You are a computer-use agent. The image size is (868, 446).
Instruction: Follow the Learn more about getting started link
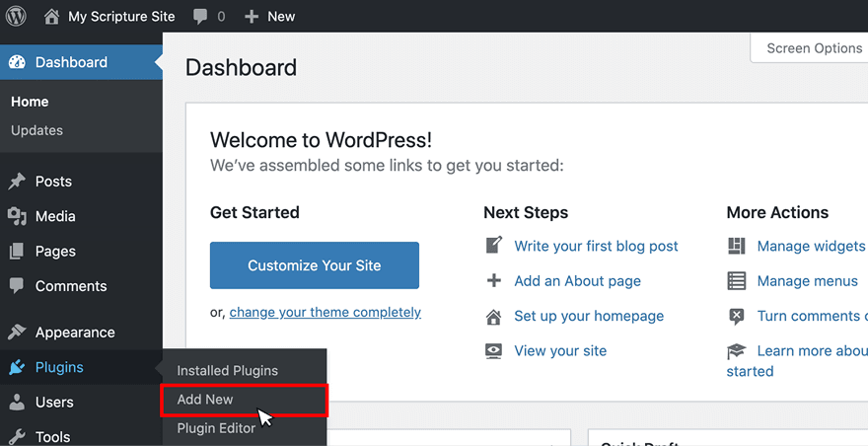(797, 361)
